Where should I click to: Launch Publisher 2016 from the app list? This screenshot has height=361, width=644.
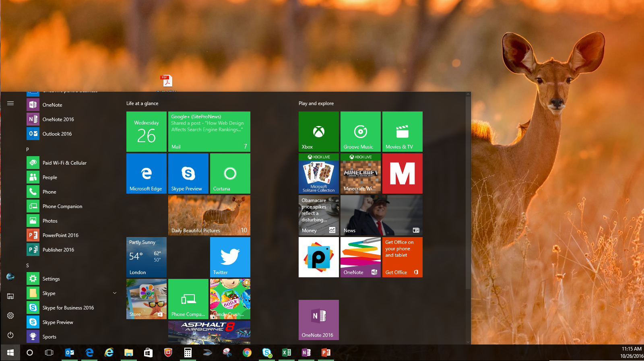coord(72,250)
